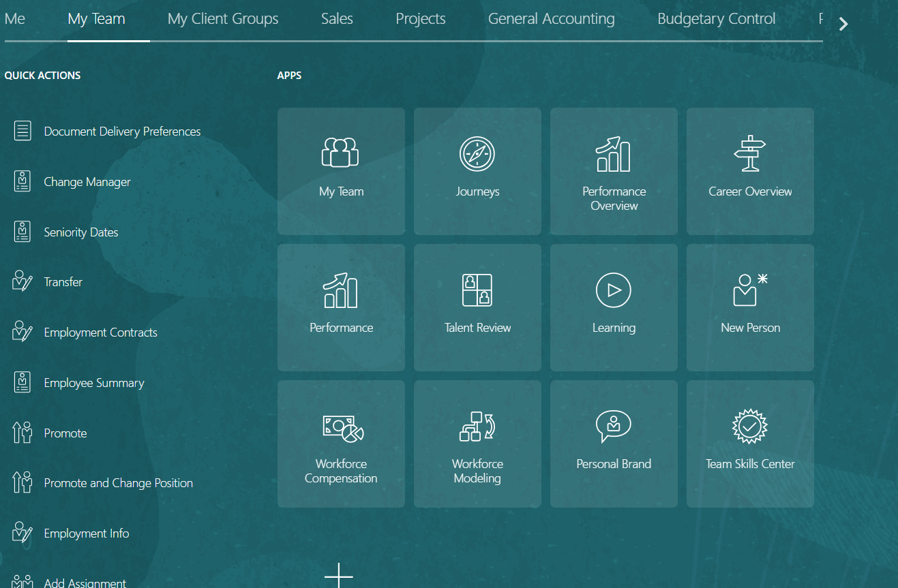Launch the Journeys compass app
This screenshot has height=588, width=898.
[477, 171]
